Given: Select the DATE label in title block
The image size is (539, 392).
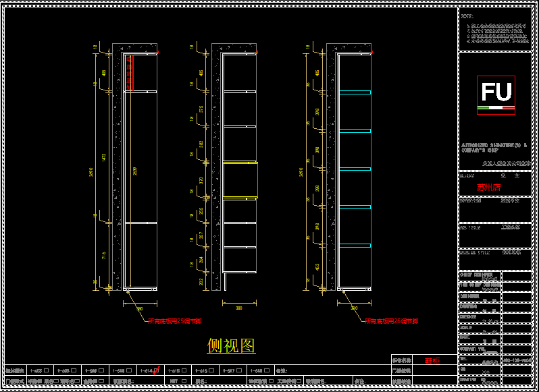Looking at the screenshot, I should click(465, 338).
